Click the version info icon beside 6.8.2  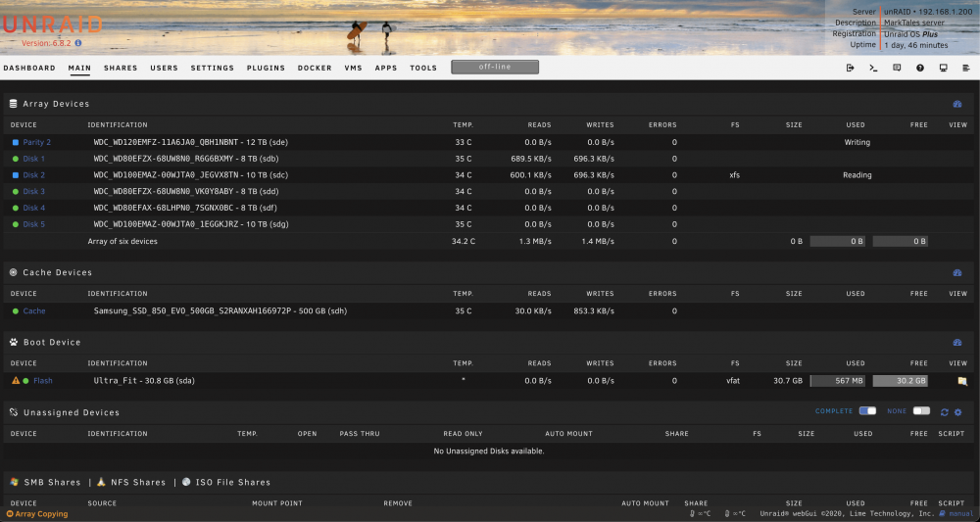tap(78, 43)
